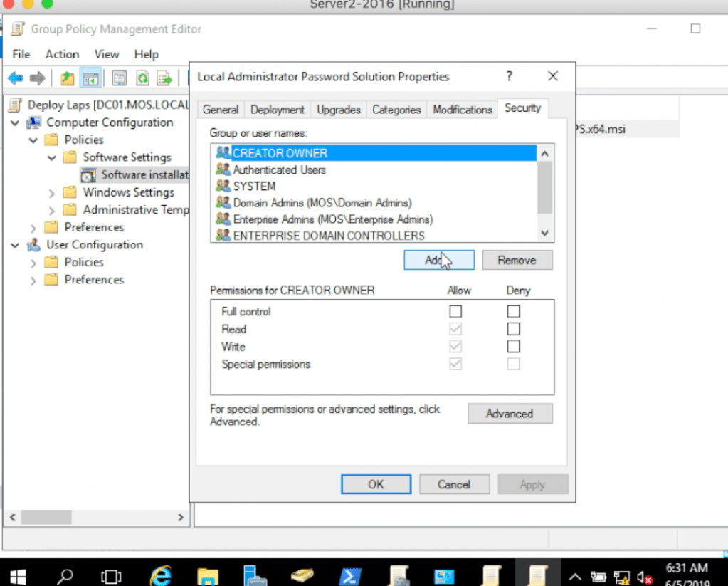Click the Forward navigation arrow
The height and width of the screenshot is (586, 728).
coord(37,78)
